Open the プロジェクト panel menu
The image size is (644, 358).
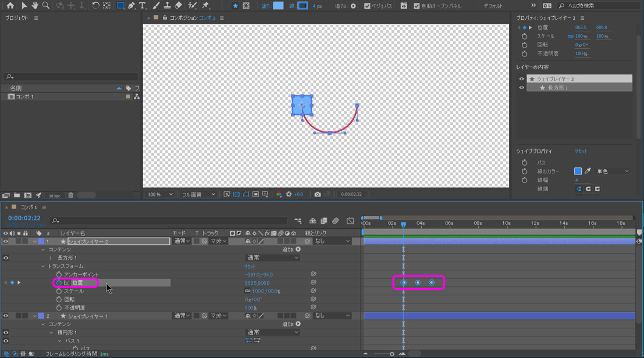point(36,18)
